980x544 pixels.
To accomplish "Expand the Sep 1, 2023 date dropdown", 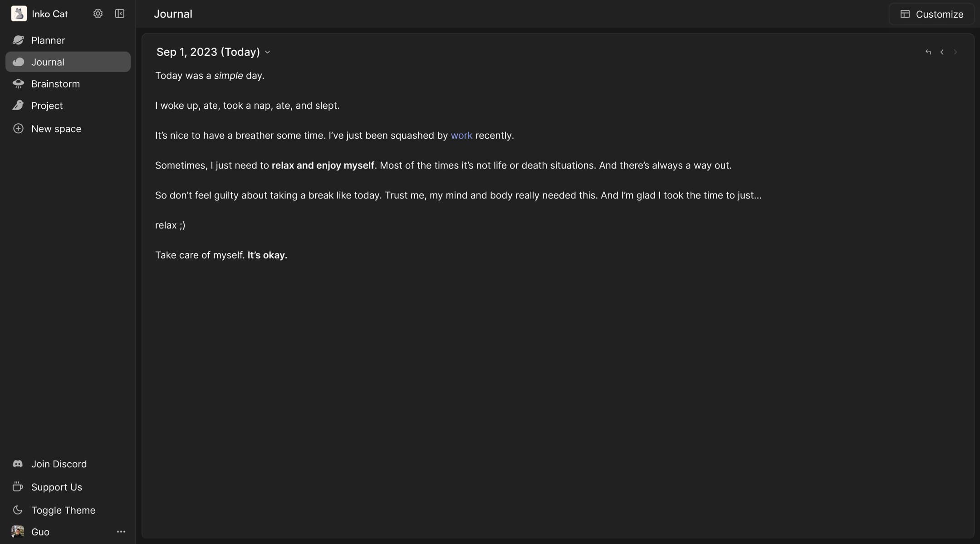I will pyautogui.click(x=268, y=52).
